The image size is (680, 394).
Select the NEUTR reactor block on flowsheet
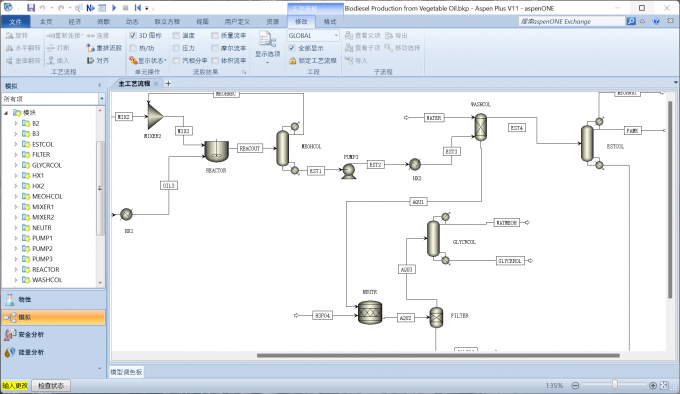tap(370, 312)
